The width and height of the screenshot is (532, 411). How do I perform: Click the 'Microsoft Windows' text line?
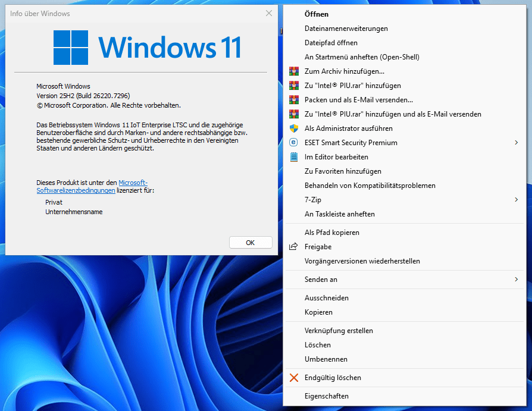(63, 86)
